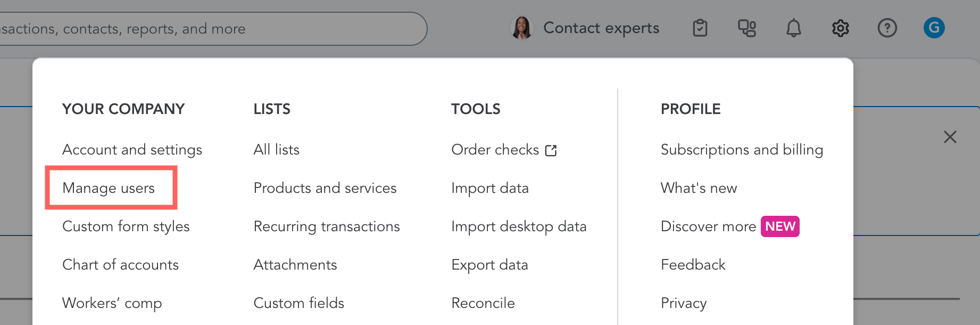The image size is (980, 325).
Task: Choose Import desktop data
Action: coord(518,226)
